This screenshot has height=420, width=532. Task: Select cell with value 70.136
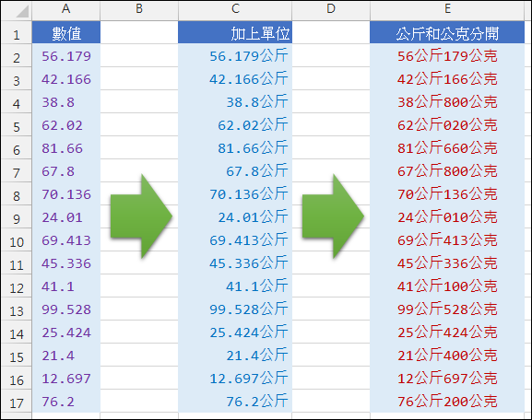(66, 194)
